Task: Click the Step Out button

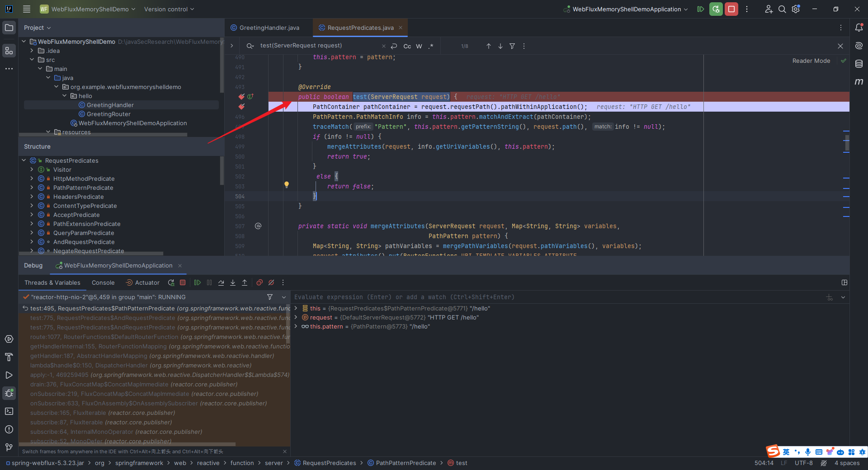Action: click(x=245, y=282)
